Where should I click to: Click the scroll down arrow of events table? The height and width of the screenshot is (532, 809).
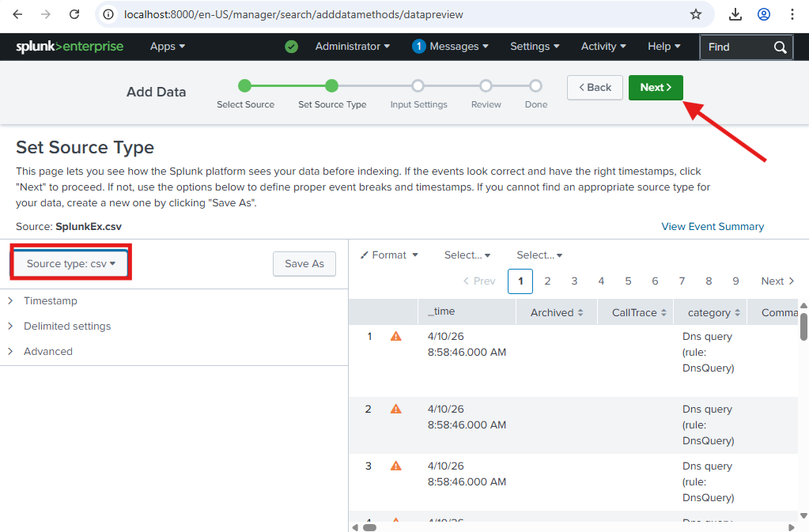[x=803, y=515]
